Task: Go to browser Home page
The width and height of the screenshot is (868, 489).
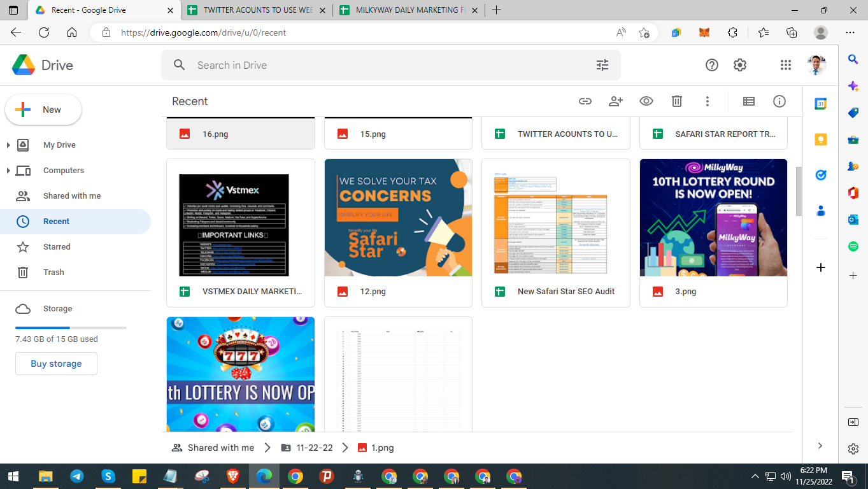Action: 72,32
